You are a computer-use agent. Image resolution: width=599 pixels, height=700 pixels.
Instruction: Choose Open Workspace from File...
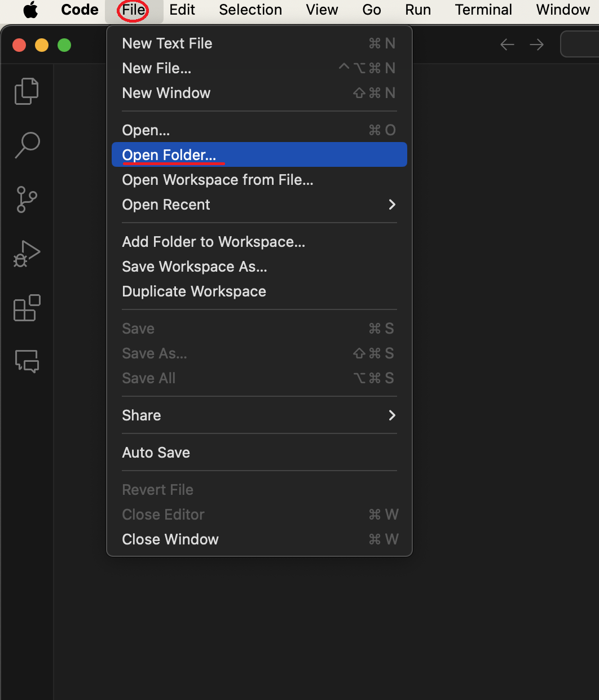259,180
